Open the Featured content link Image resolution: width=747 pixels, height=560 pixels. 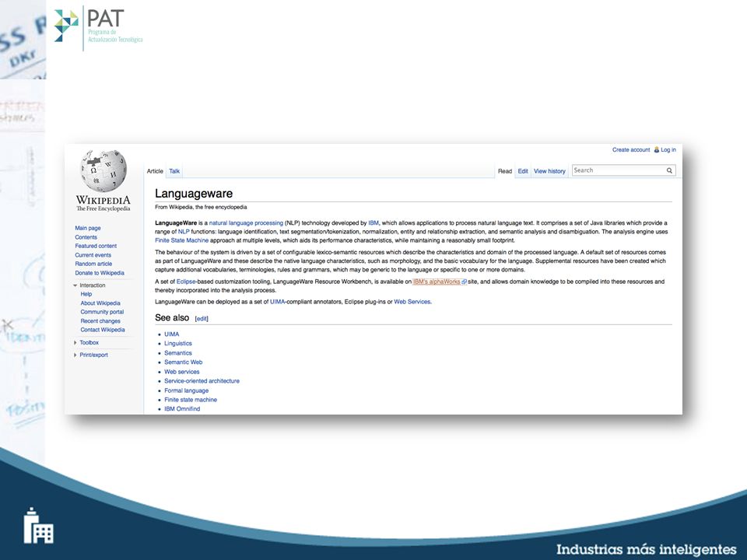point(96,247)
